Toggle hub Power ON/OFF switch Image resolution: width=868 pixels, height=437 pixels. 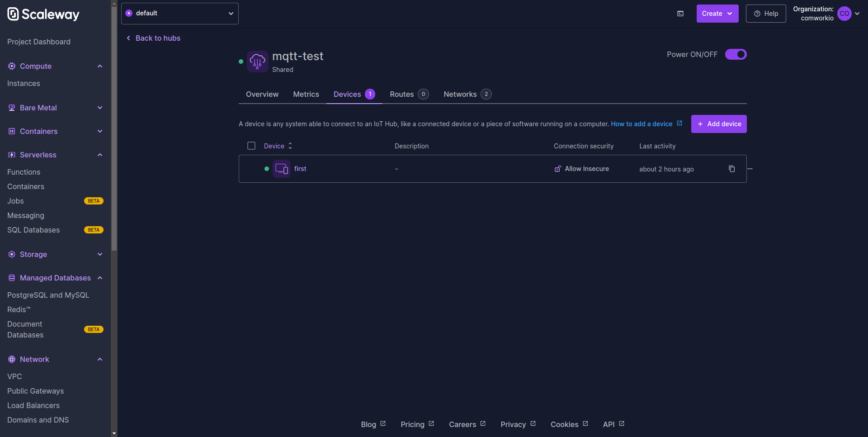coord(736,54)
